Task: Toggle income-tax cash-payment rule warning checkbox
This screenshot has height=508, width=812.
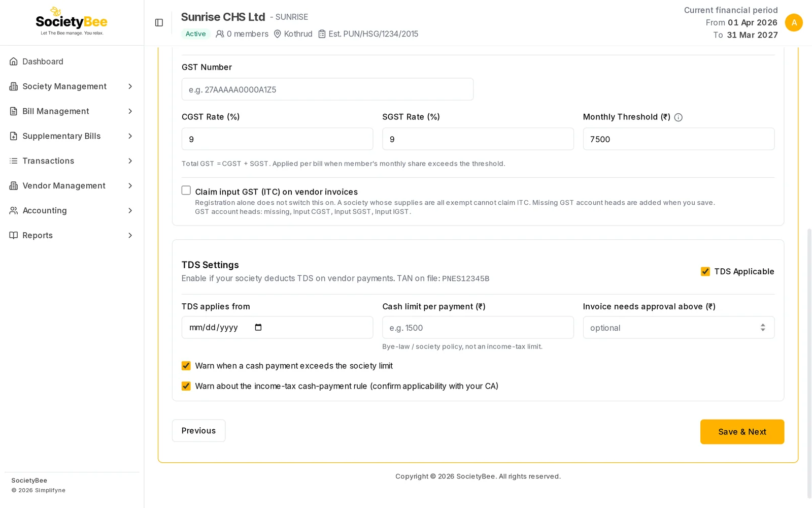Action: point(186,386)
